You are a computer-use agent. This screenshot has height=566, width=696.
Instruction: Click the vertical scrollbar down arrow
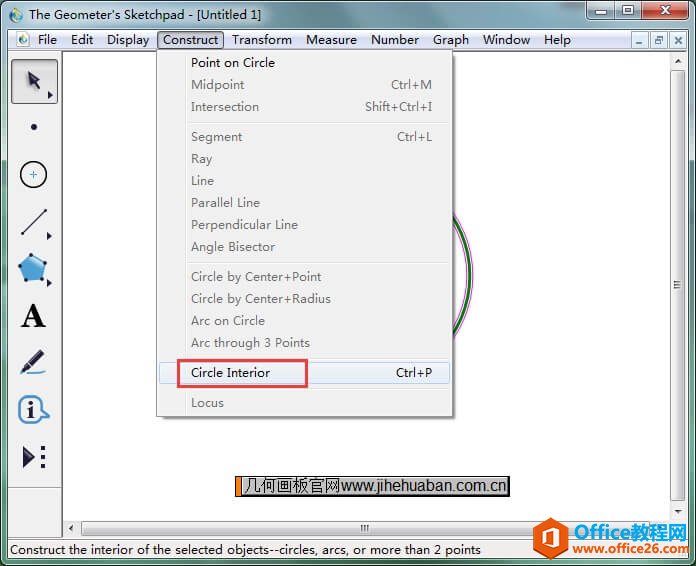pos(678,511)
